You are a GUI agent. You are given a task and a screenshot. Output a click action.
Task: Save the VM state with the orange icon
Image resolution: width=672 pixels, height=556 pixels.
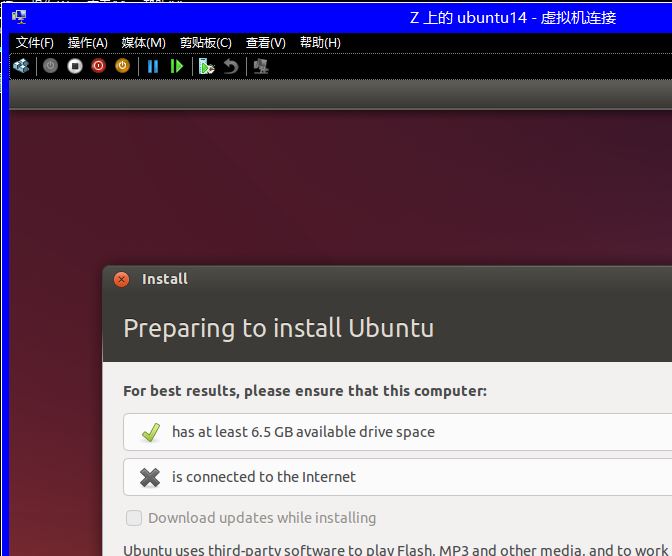(x=123, y=66)
